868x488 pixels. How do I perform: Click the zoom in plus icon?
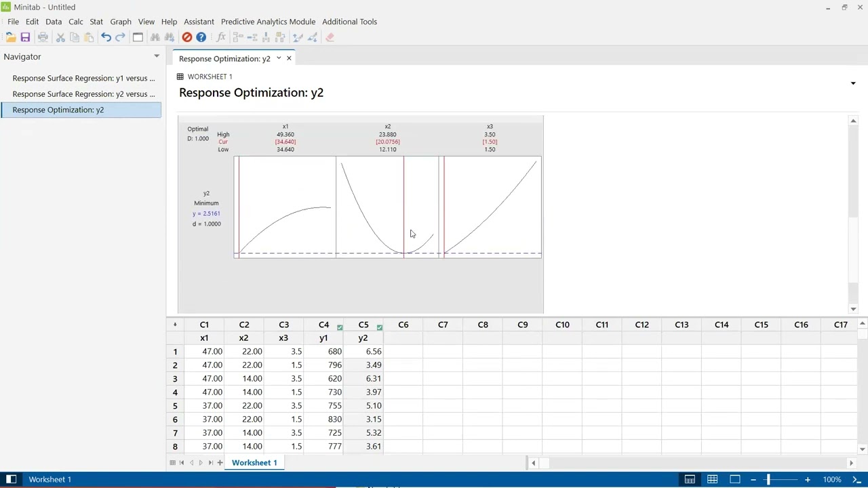tap(807, 479)
